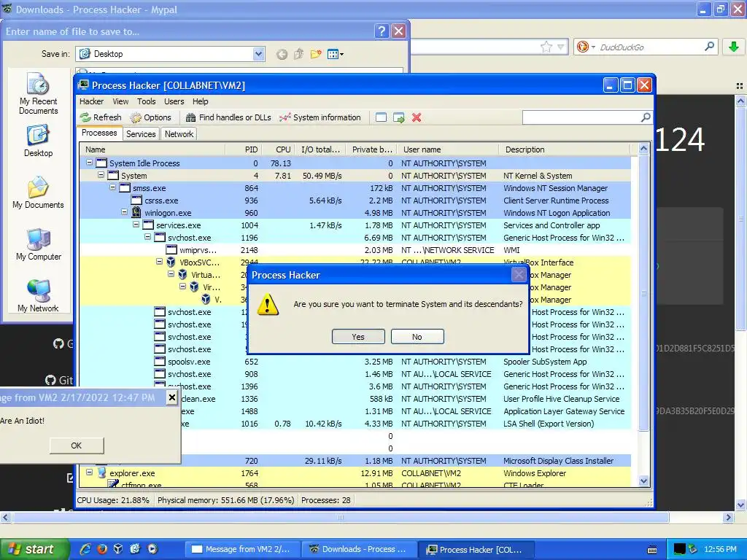747x560 pixels.
Task: Click the Start button
Action: coord(34,549)
